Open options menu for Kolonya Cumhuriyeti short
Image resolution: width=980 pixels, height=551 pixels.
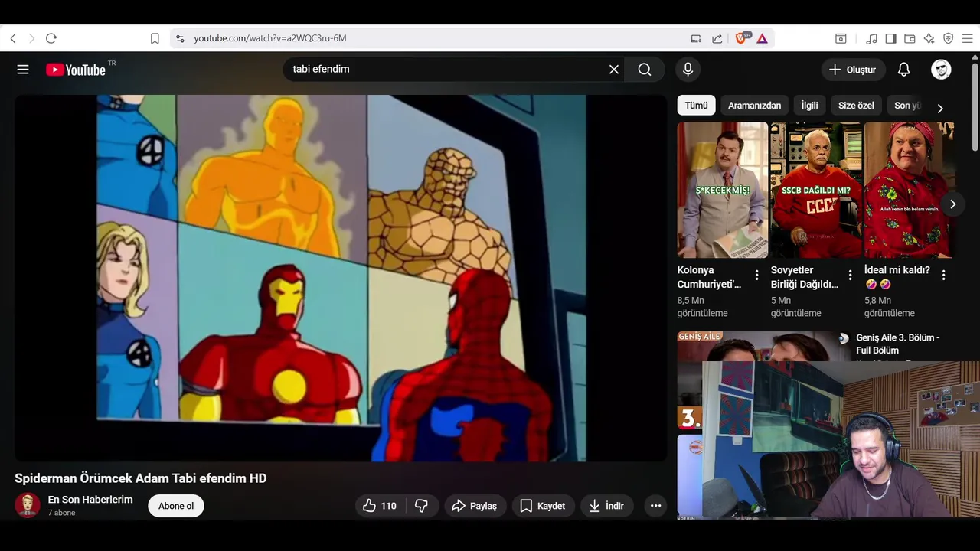756,275
